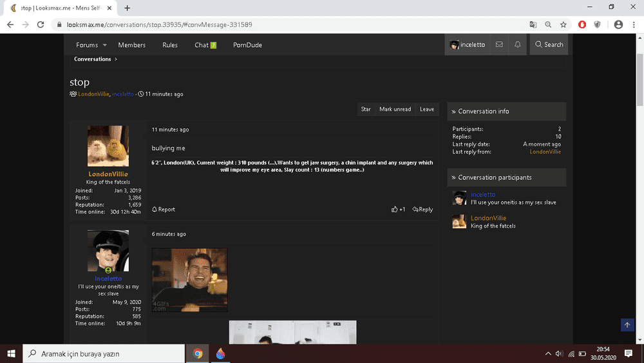The width and height of the screenshot is (644, 363).
Task: Open the Chrome three-dot menu
Action: [x=632, y=25]
